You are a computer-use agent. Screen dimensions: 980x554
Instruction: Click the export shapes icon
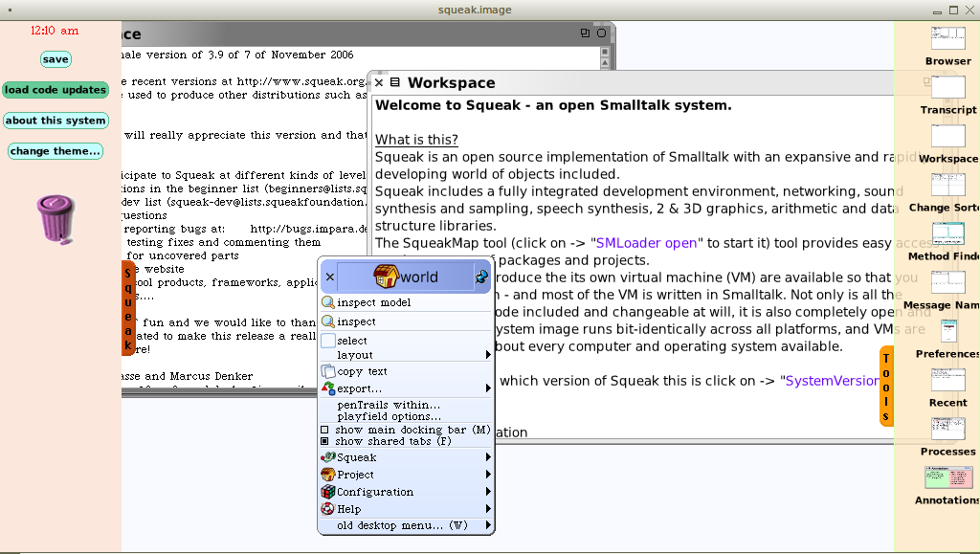pos(328,388)
